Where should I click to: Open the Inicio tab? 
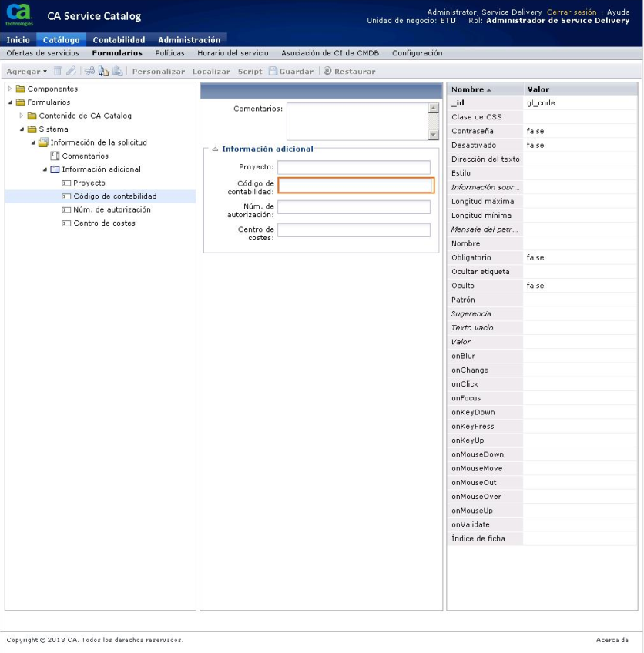click(18, 39)
